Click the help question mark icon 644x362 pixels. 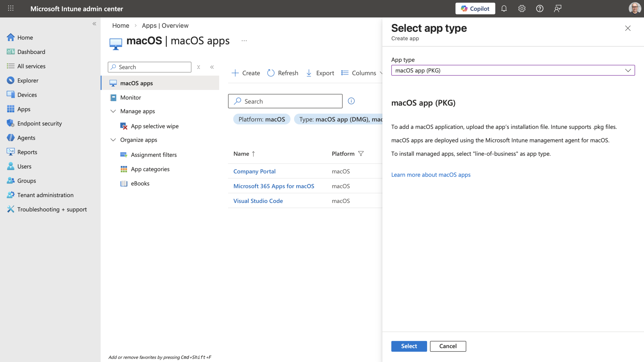(x=540, y=9)
